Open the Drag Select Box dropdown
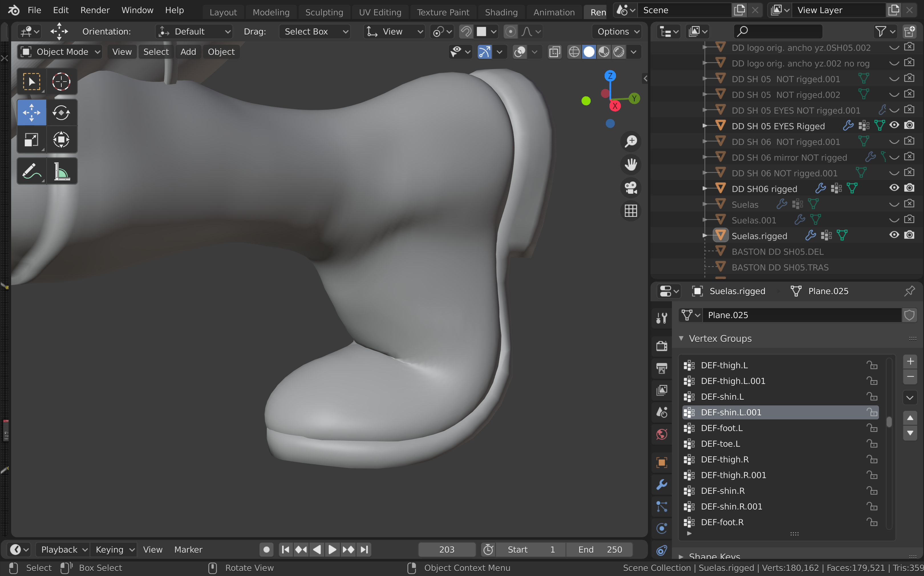 pyautogui.click(x=315, y=32)
